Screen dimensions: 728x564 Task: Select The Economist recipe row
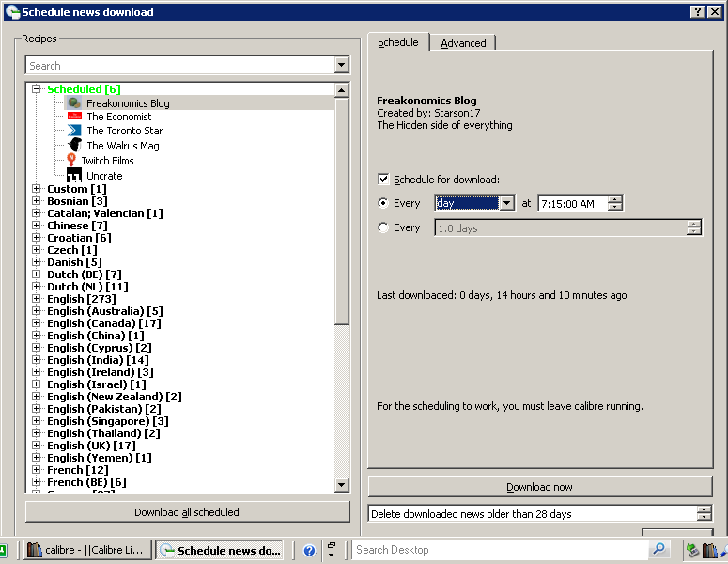(119, 117)
